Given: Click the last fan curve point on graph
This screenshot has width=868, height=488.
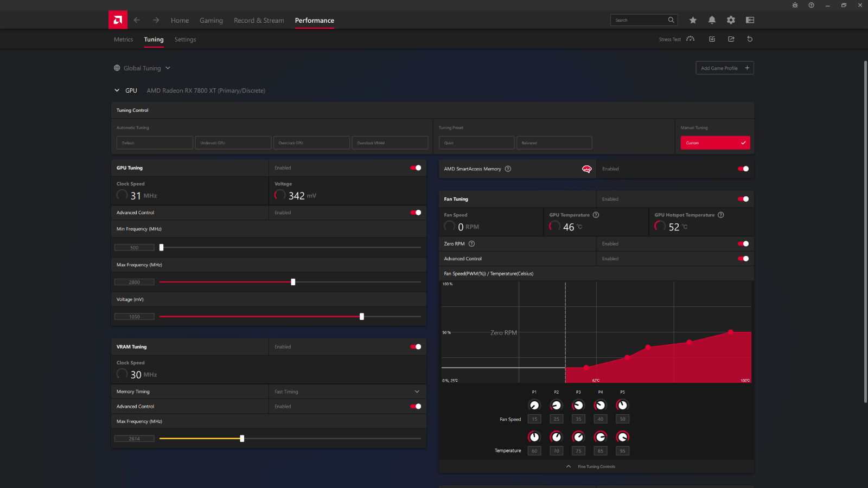Looking at the screenshot, I should point(731,332).
